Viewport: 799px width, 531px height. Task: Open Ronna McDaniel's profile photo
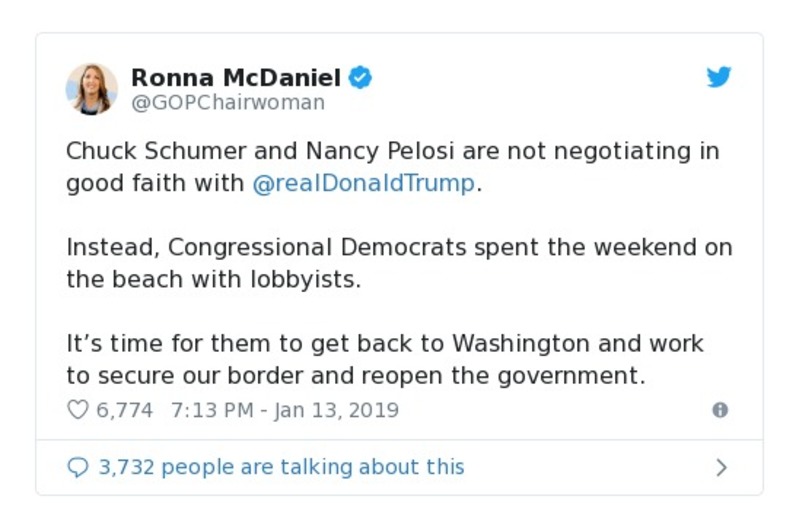(92, 89)
